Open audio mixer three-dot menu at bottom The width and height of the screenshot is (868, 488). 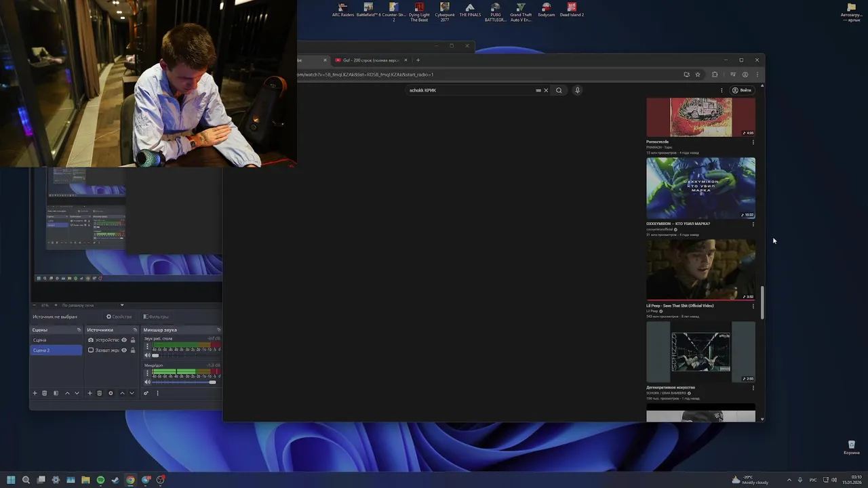tap(157, 393)
